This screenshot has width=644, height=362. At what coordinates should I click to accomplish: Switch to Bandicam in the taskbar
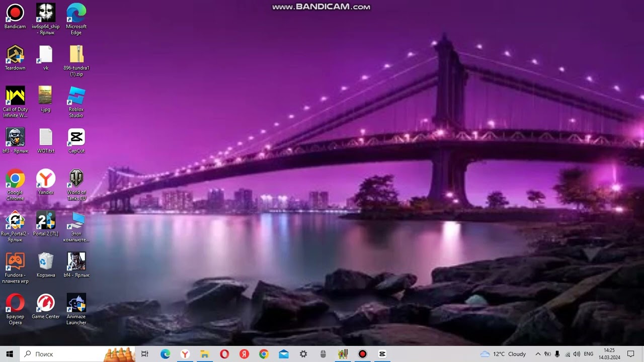(362, 354)
